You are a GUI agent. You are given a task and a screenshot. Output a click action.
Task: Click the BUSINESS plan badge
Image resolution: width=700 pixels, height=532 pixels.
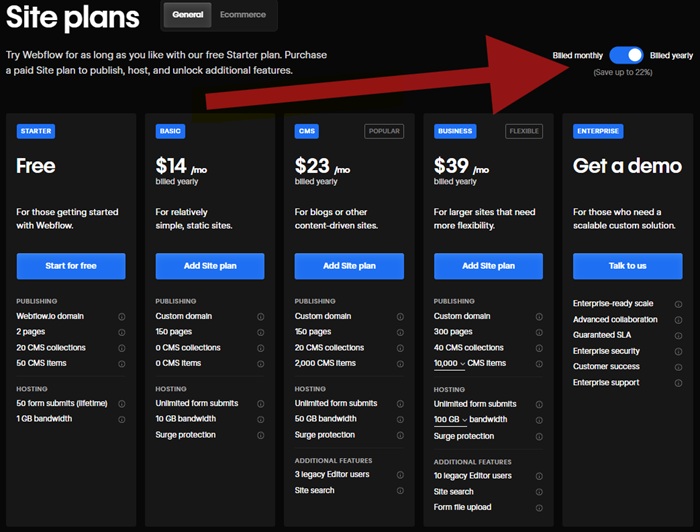455,131
